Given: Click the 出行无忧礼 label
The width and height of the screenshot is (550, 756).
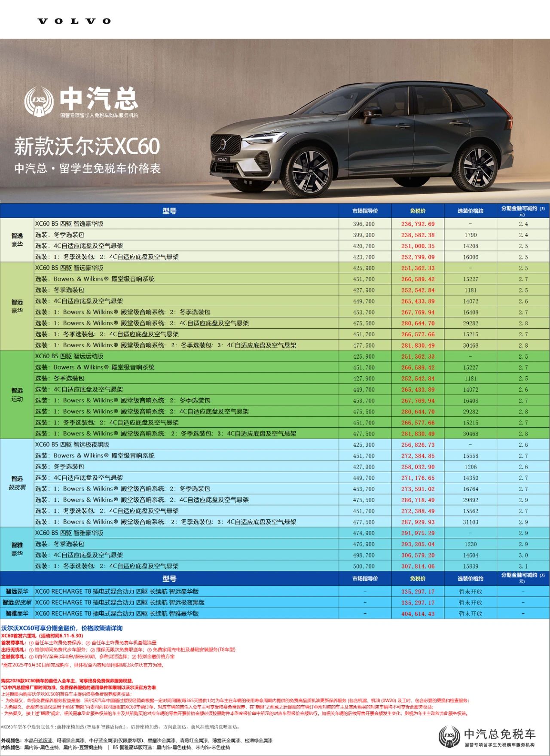Looking at the screenshot, I should (13, 649).
